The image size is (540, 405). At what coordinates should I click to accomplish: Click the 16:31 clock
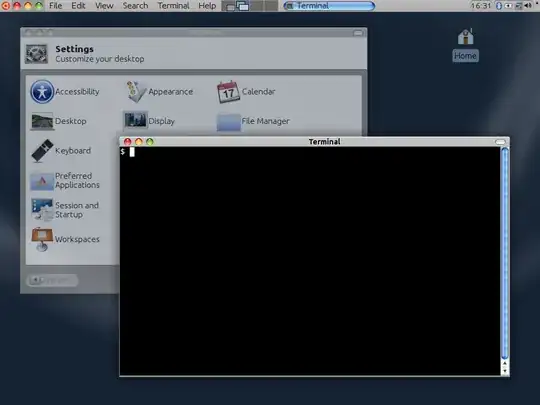[x=481, y=6]
